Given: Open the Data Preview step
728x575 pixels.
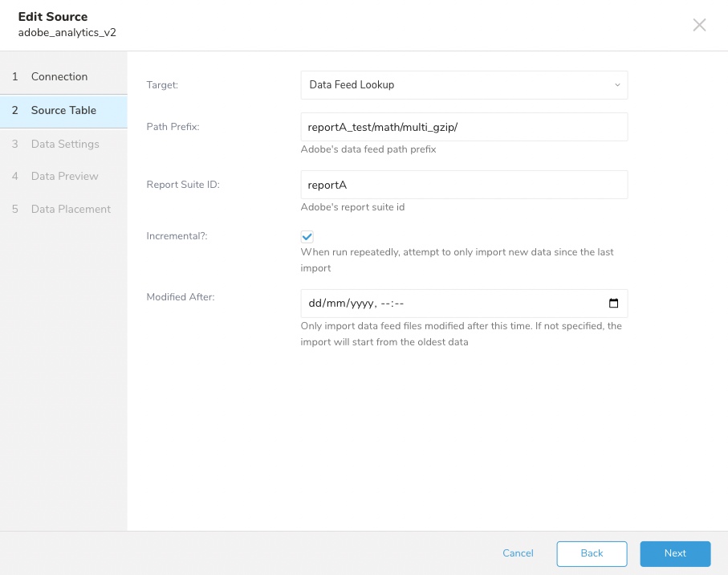Looking at the screenshot, I should tap(64, 177).
